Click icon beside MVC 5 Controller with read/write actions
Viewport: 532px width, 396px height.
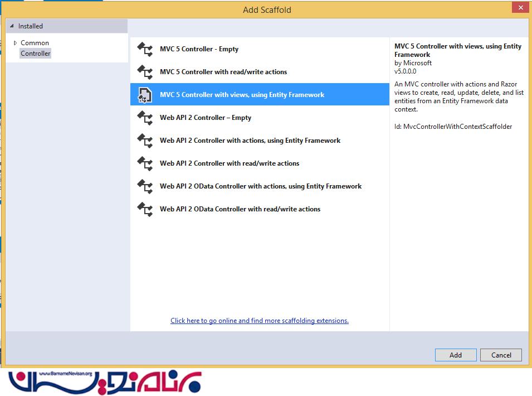145,72
